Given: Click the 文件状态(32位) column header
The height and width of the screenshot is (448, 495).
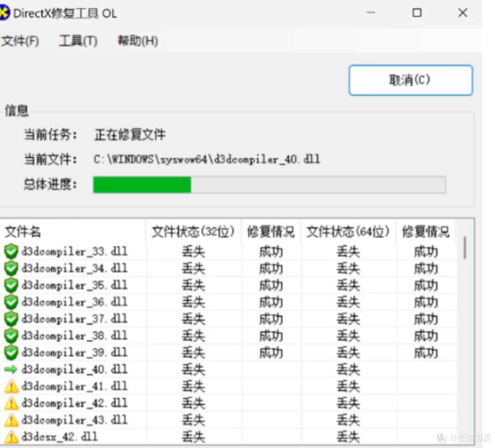Looking at the screenshot, I should click(193, 232).
